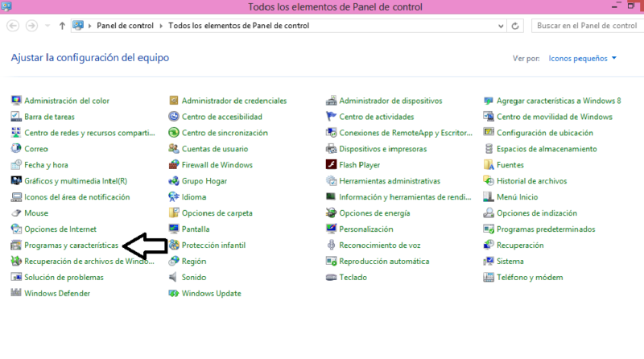Open Gráficos y multimedia Intel(R)
The width and height of the screenshot is (644, 359).
76,181
